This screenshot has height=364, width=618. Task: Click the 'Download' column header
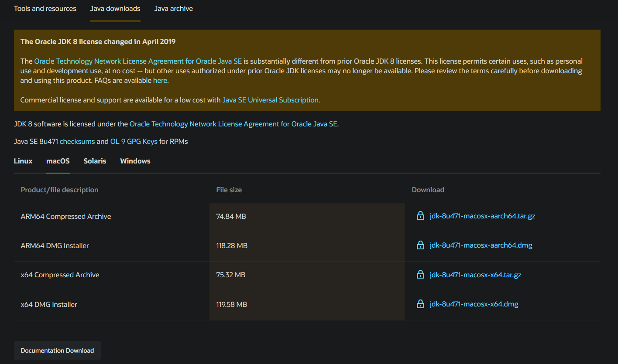click(x=428, y=190)
